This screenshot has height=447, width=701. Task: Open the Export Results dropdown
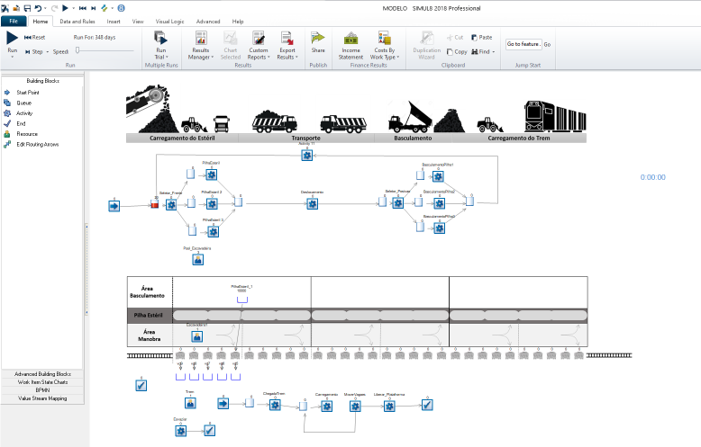coord(287,43)
